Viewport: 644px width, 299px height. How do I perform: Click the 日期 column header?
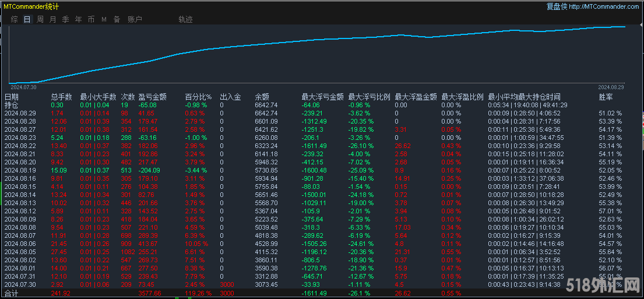click(12, 97)
